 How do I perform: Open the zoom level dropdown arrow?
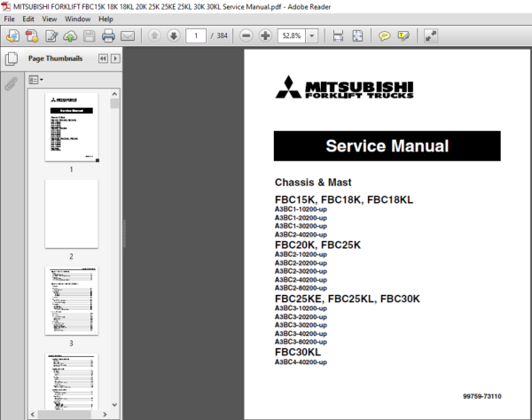pyautogui.click(x=312, y=35)
